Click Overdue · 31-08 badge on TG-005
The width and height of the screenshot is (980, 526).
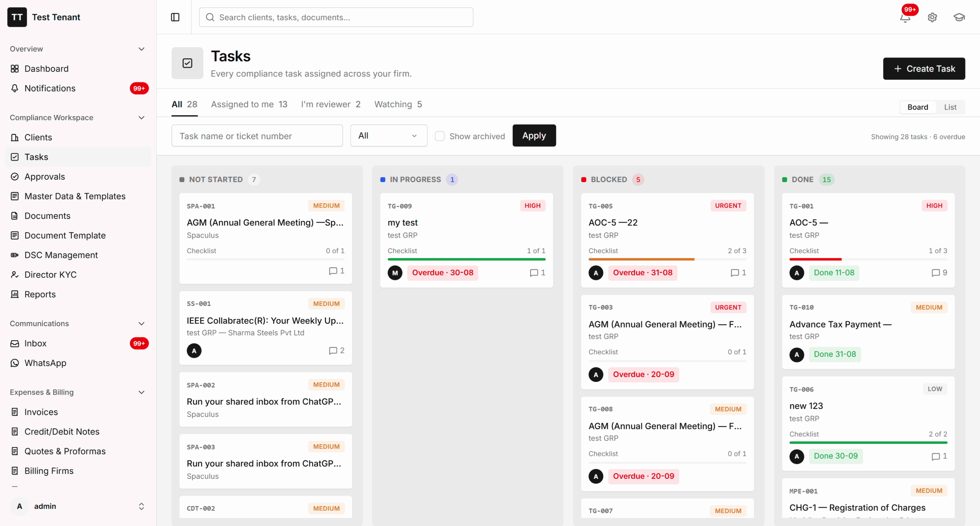coord(642,273)
